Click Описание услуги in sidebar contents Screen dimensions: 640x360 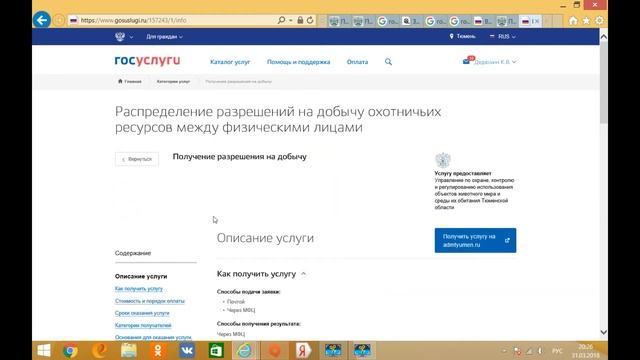click(141, 276)
